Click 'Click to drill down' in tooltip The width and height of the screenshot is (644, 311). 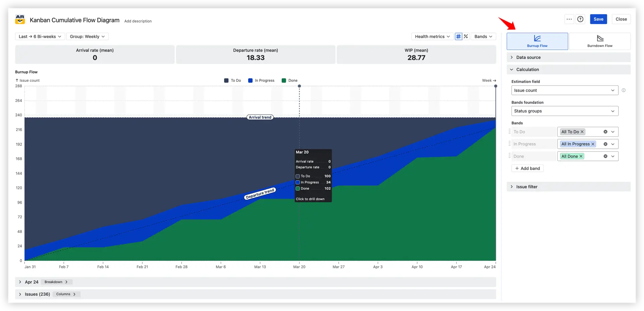310,199
